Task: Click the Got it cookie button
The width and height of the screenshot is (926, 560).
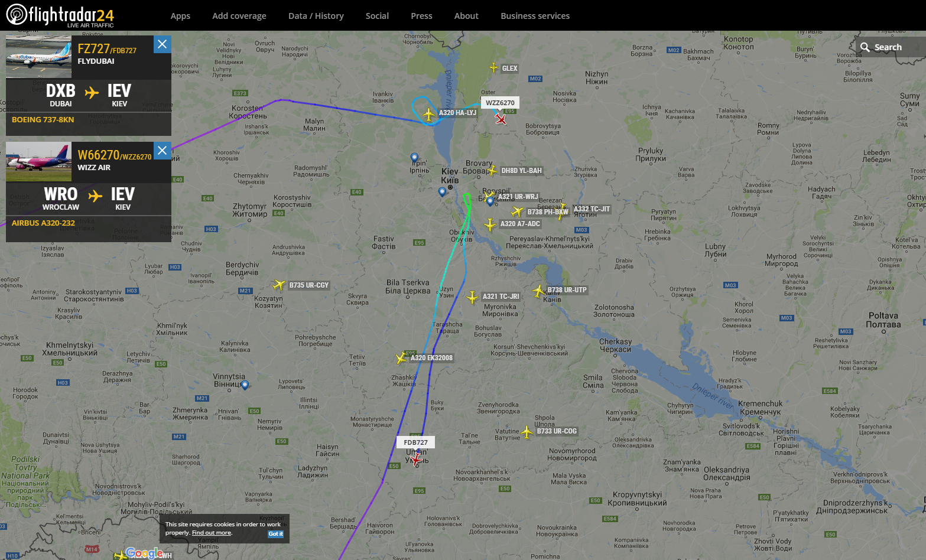Action: click(276, 534)
